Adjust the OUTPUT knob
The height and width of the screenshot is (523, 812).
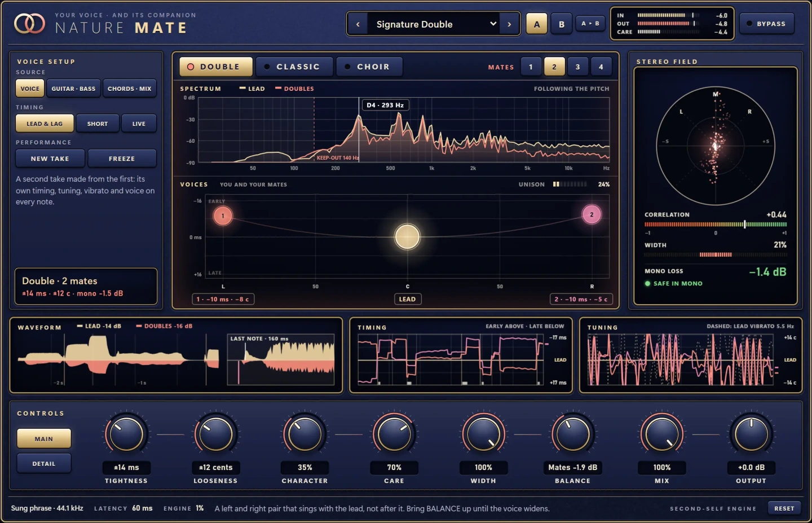(x=751, y=434)
